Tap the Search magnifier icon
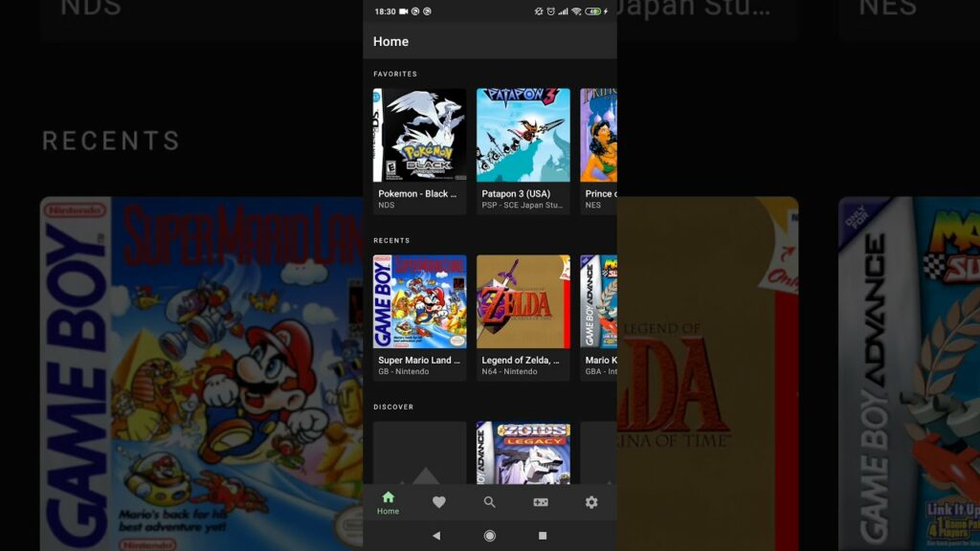The height and width of the screenshot is (551, 980). [x=490, y=502]
